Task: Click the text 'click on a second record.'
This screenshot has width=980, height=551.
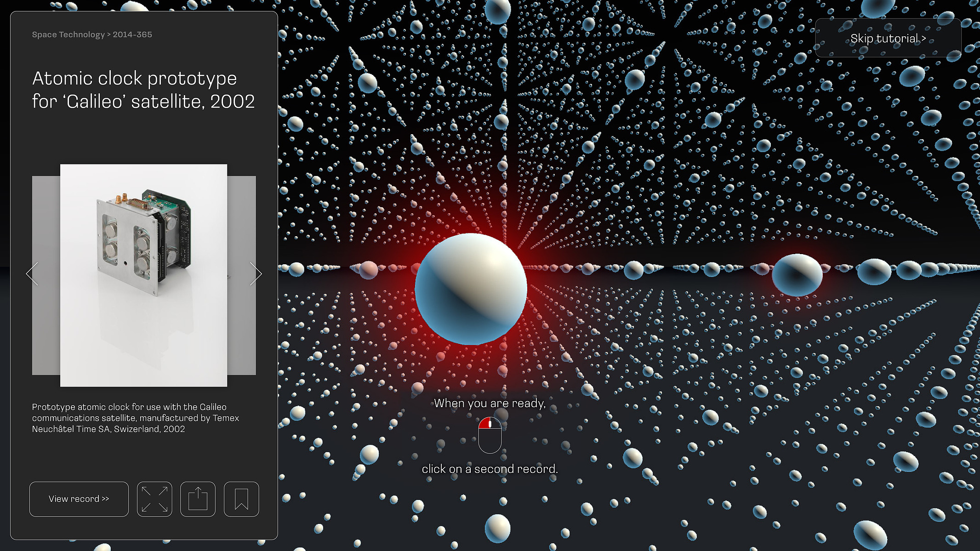Action: coord(490,469)
